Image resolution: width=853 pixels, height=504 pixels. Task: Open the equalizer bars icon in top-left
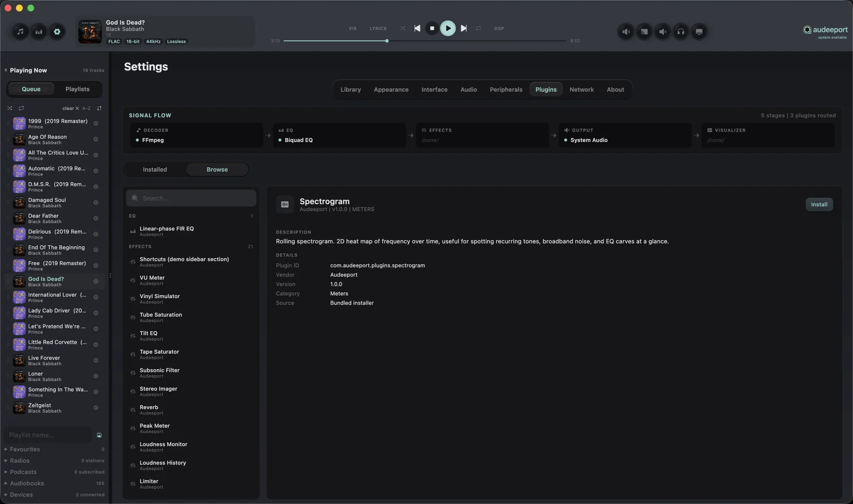pos(39,32)
